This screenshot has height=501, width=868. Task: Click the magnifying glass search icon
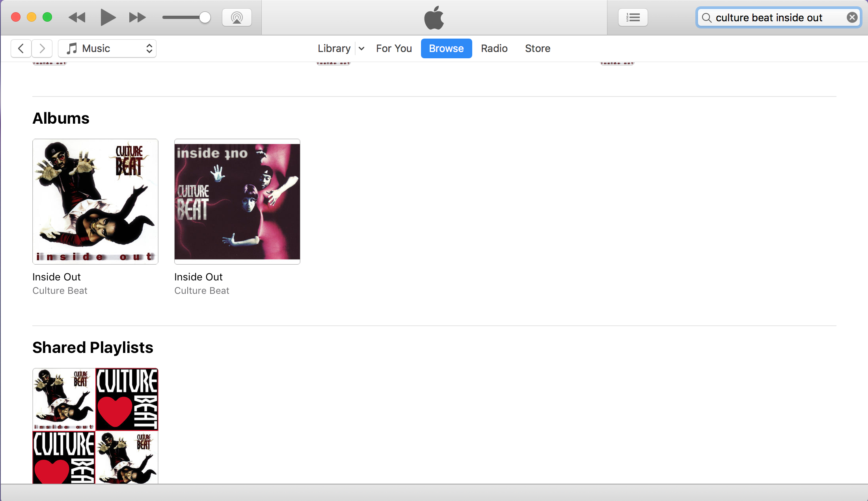(707, 18)
